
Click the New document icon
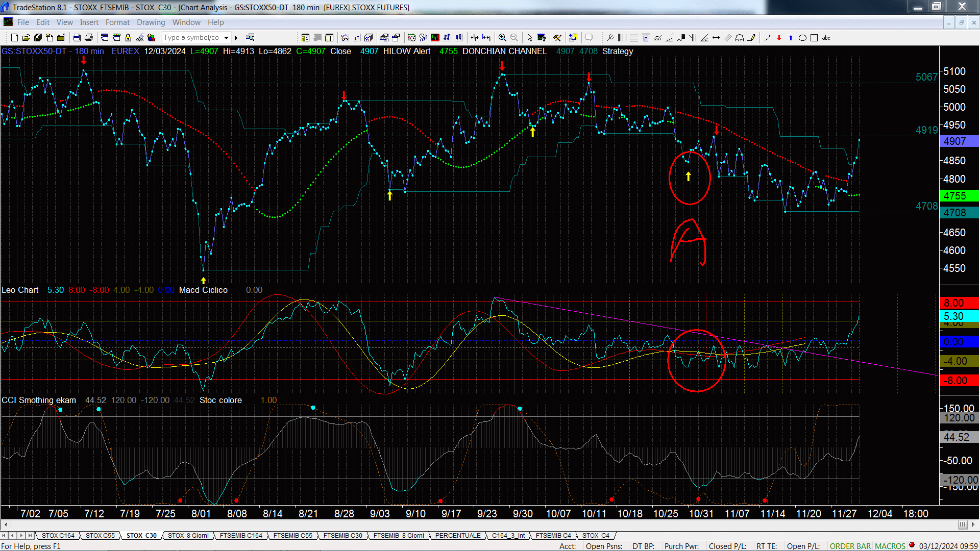point(14,38)
